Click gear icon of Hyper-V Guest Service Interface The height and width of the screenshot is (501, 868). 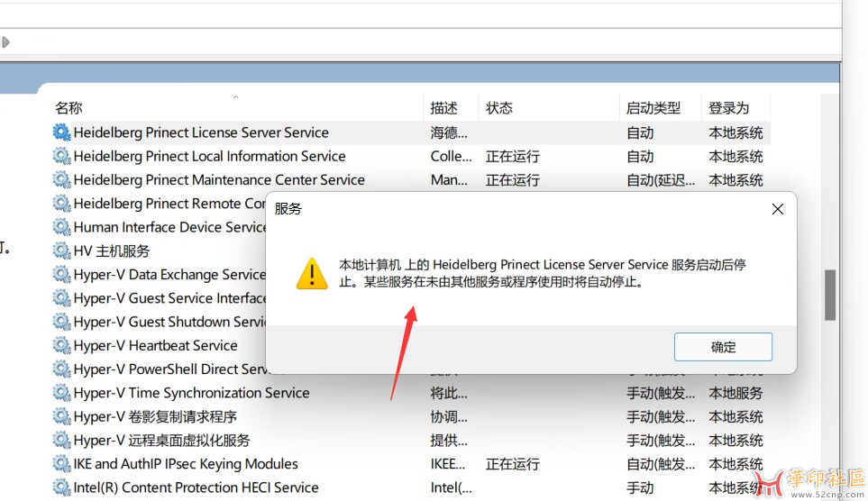click(x=61, y=298)
